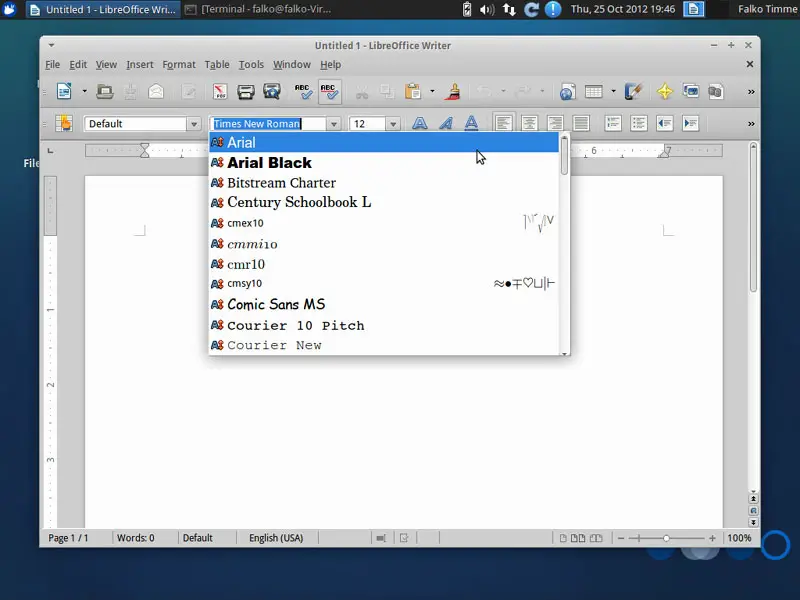Click the zoom out minus button
Viewport: 800px width, 600px height.
click(x=621, y=538)
